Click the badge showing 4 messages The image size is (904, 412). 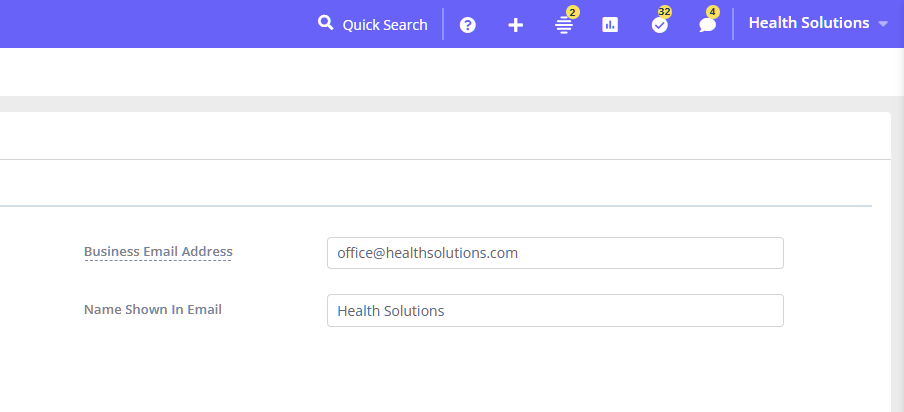click(x=712, y=12)
